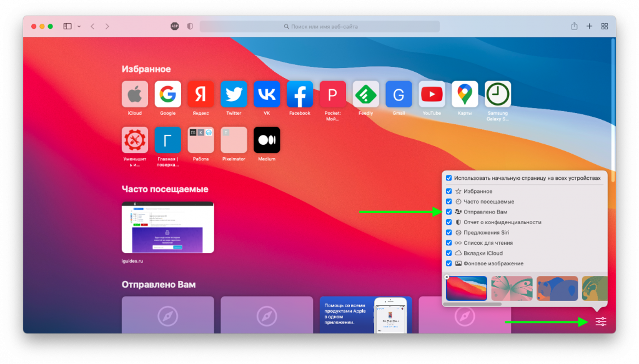Viewport: 639px width, 364px height.
Task: Toggle start page customization settings icon
Action: pyautogui.click(x=601, y=322)
